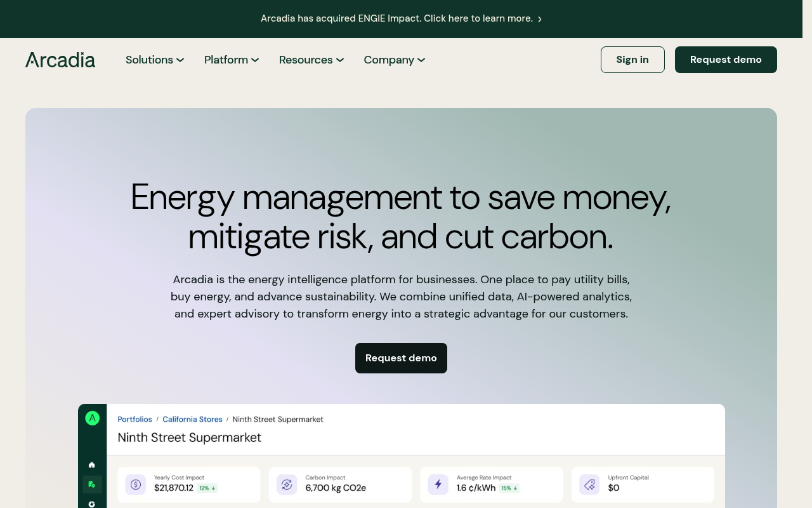Click the $0 Upfront Capital value
The image size is (812, 508).
pos(613,488)
